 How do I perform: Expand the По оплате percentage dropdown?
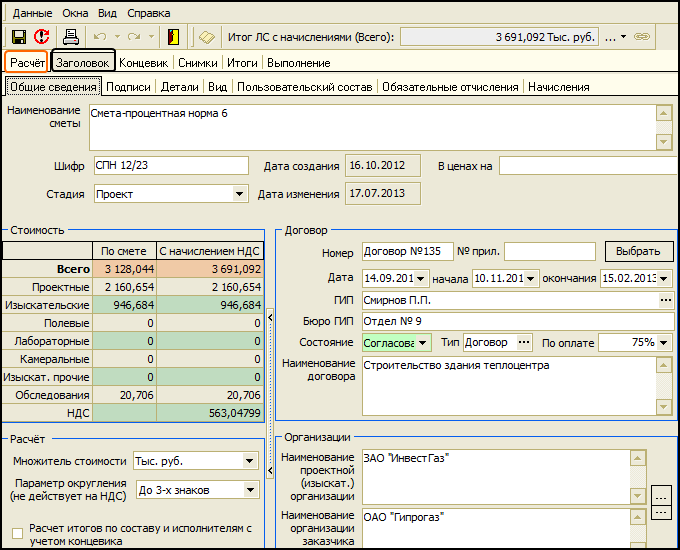coord(664,342)
